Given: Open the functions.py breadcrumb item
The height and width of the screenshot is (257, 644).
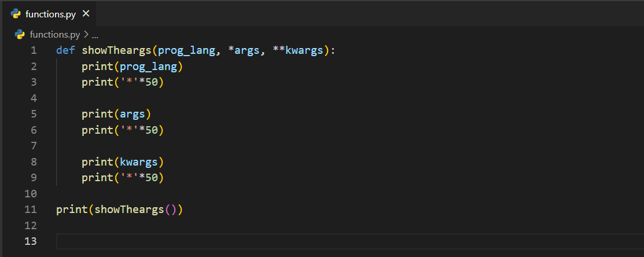Looking at the screenshot, I should coord(55,34).
